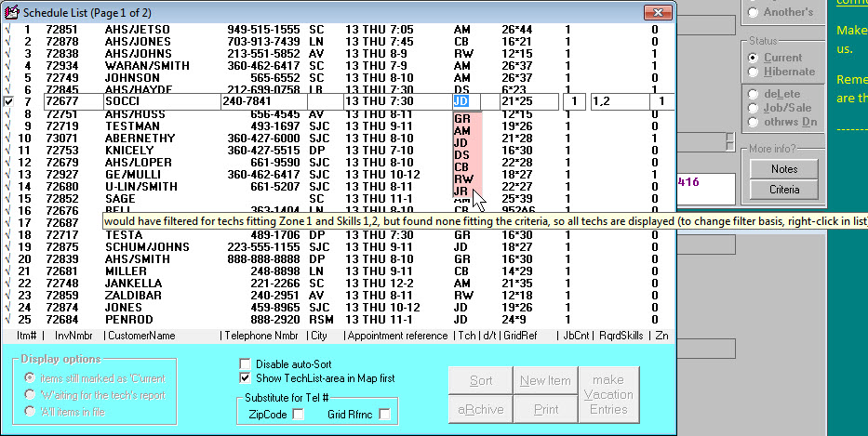Viewport: 868px width, 436px height.
Task: Choose tech JR from the dropdown list
Action: pyautogui.click(x=461, y=191)
